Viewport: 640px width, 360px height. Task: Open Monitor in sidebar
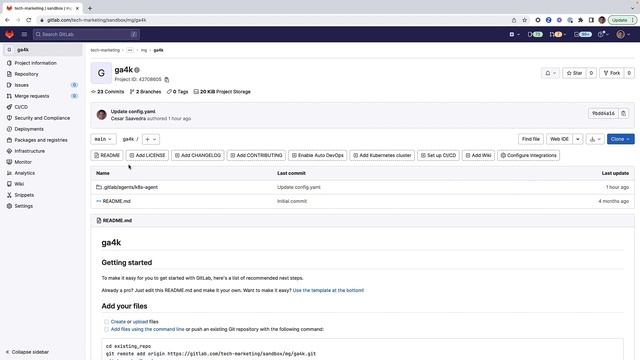click(x=23, y=162)
